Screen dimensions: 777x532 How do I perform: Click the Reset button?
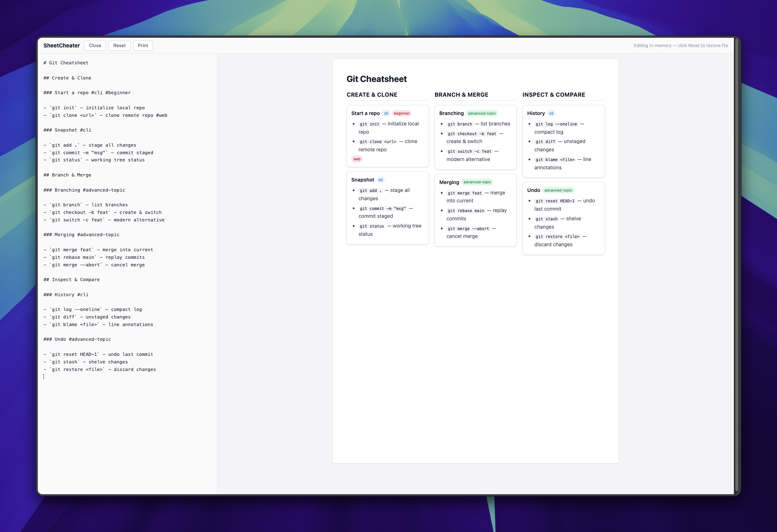point(119,46)
